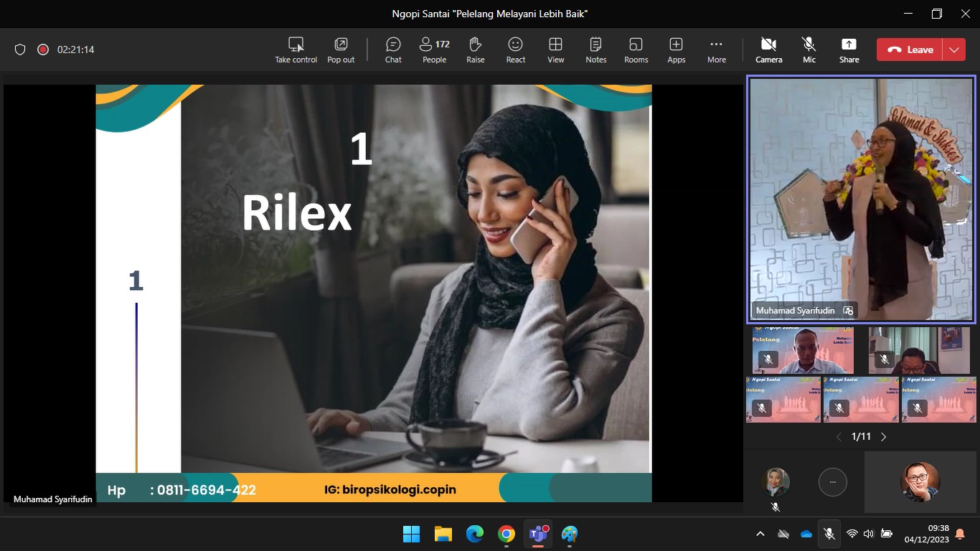This screenshot has width=980, height=551.
Task: Show hidden system tray icons
Action: [760, 534]
